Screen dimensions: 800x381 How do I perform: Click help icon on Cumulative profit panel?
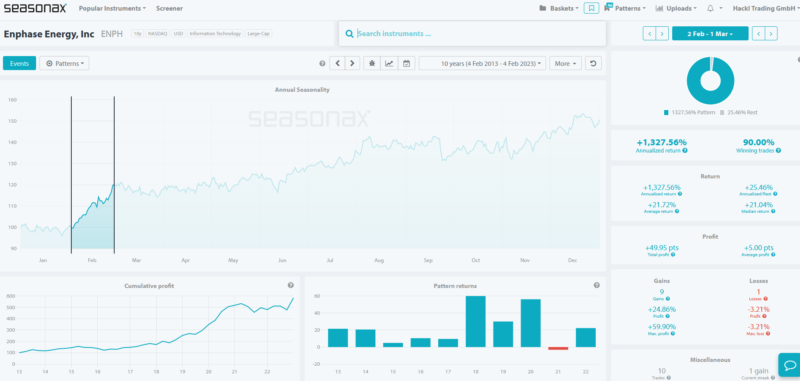(290, 286)
